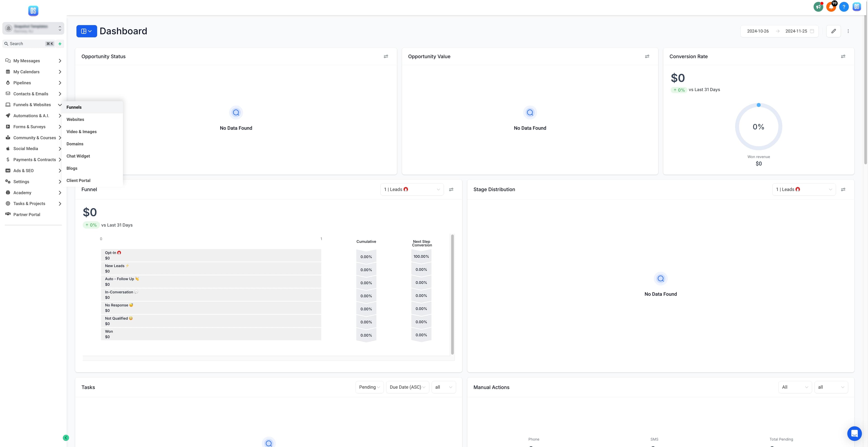This screenshot has width=868, height=447.
Task: Click the Partner Portal handshake icon
Action: 8,214
